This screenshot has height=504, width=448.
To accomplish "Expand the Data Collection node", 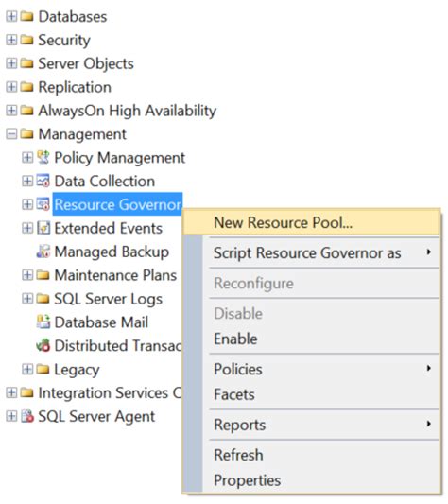I will point(27,181).
